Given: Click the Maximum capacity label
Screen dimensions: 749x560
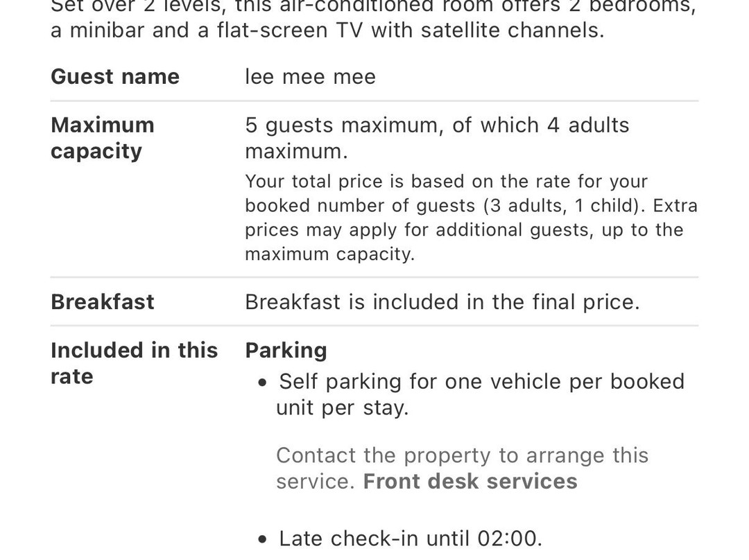Looking at the screenshot, I should pyautogui.click(x=102, y=138).
